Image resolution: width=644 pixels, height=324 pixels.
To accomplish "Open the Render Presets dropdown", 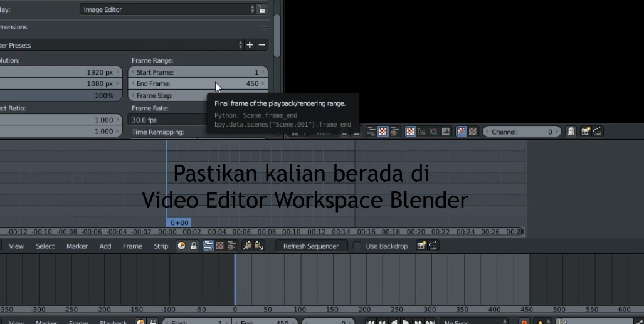I will point(122,45).
